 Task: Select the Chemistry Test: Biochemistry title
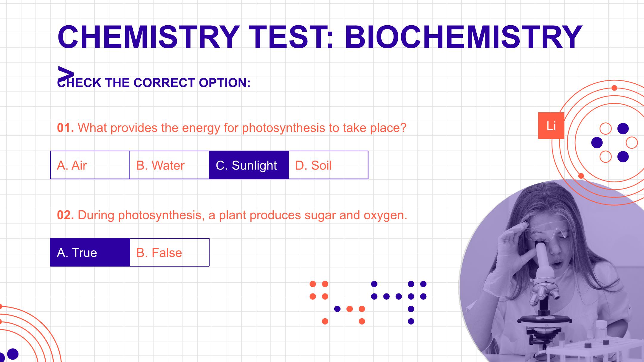[x=320, y=37]
